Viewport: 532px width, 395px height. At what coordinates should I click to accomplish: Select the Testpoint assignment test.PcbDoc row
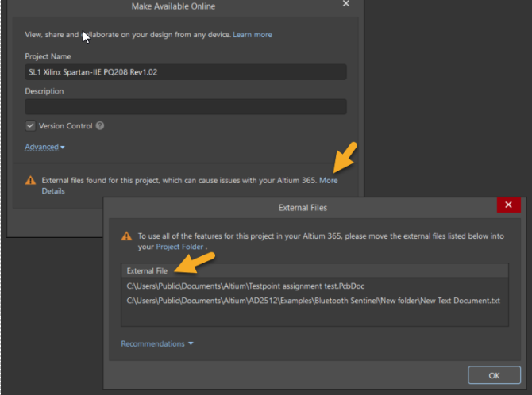[314, 286]
